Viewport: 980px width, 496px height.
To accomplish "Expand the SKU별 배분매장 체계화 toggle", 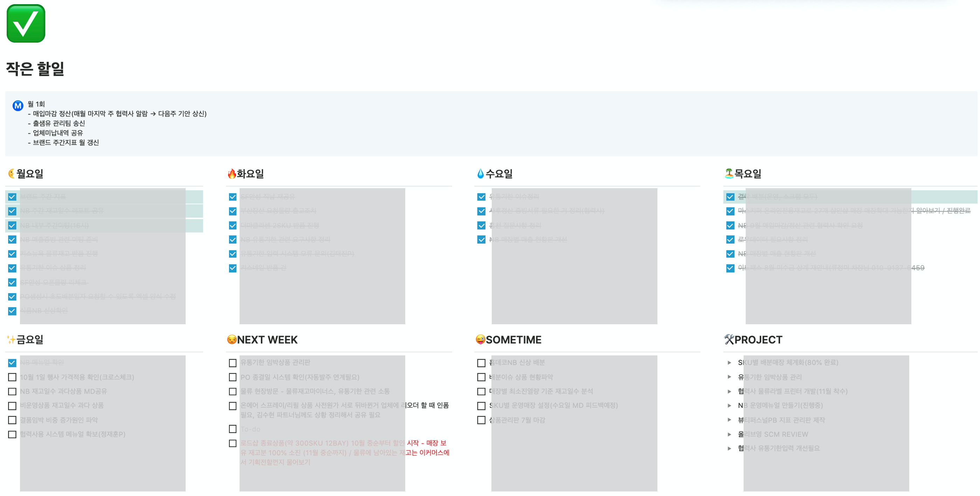I will click(729, 363).
